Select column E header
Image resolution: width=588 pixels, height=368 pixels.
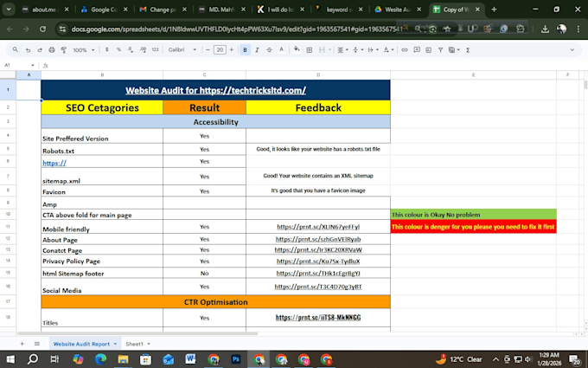473,75
